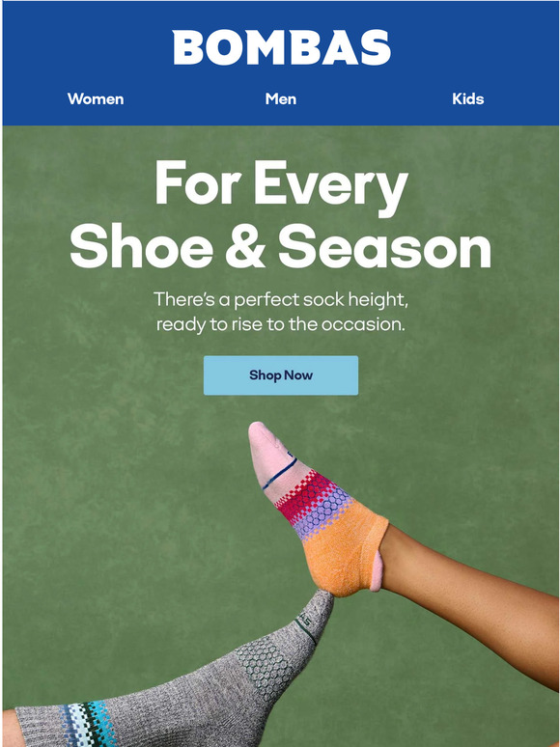Click 'ready to rise to the occasion' text
The height and width of the screenshot is (747, 560).
[281, 325]
